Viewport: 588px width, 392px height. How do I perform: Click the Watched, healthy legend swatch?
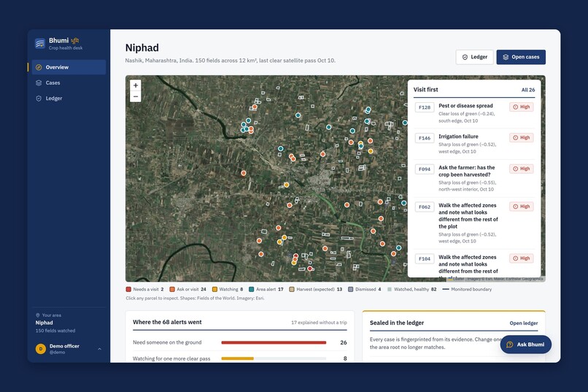pyautogui.click(x=390, y=289)
